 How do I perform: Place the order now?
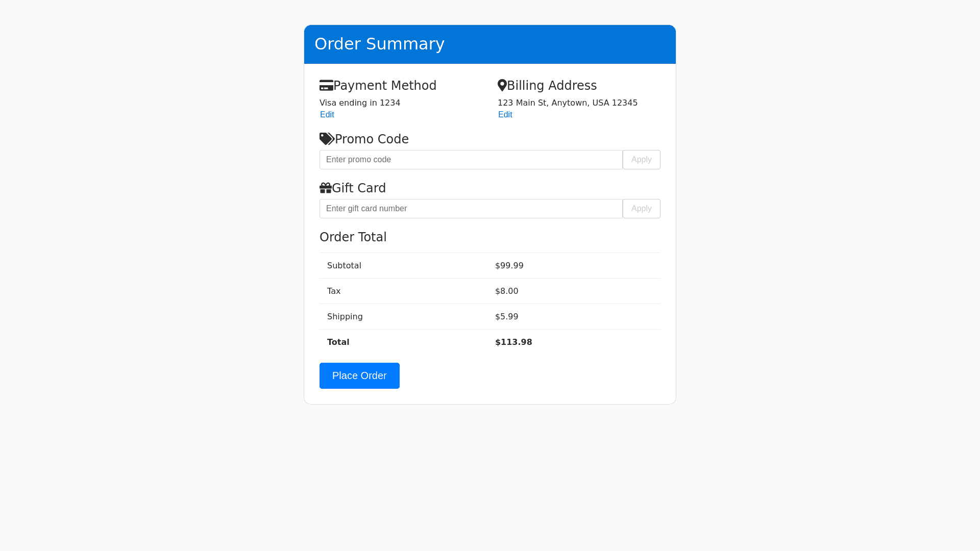359,375
